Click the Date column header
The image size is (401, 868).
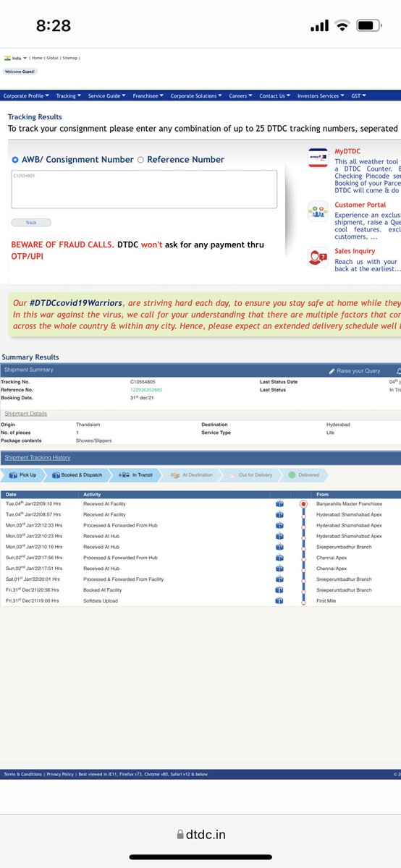point(11,495)
